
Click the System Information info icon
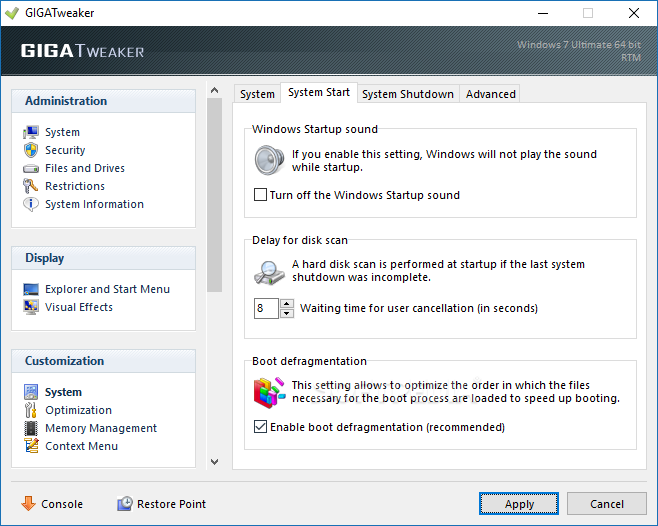31,204
